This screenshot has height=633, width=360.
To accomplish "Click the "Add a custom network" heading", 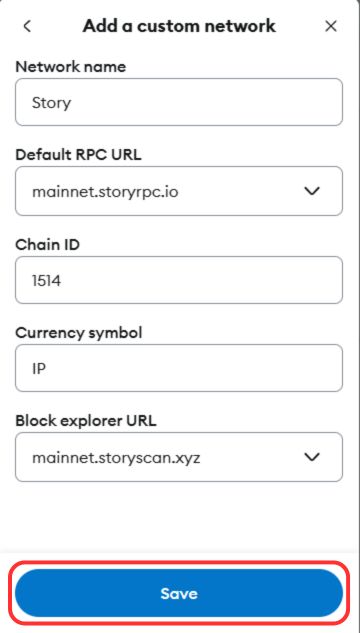I will (179, 26).
